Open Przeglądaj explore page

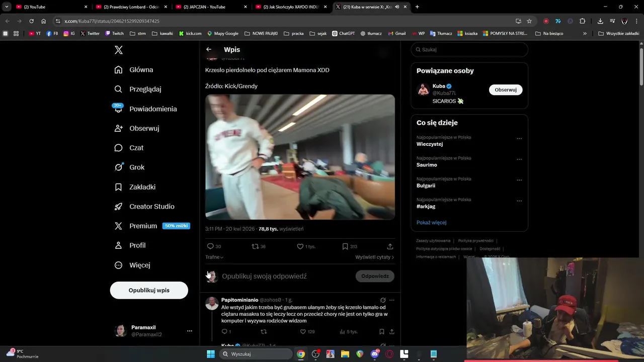pos(138,89)
